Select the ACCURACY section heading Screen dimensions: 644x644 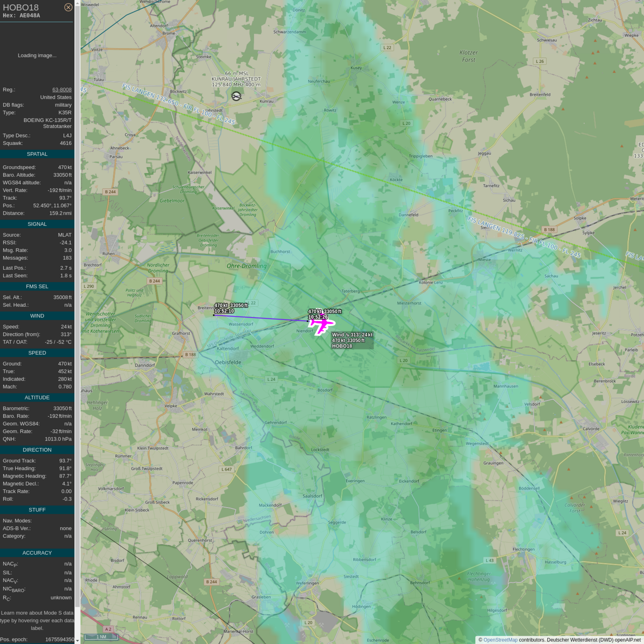point(37,553)
